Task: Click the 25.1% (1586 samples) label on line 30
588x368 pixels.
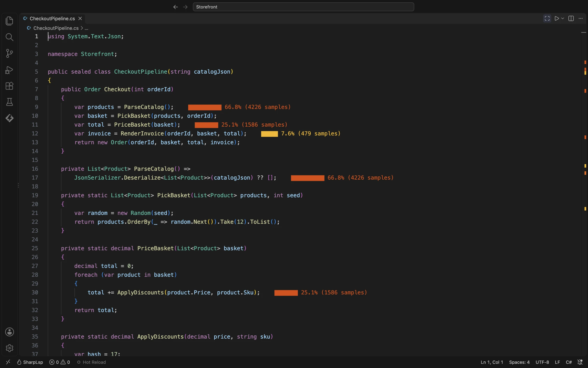Action: click(334, 292)
